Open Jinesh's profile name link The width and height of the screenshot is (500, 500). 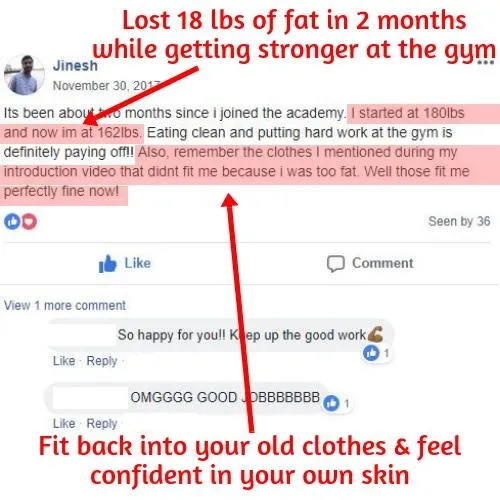tap(75, 66)
